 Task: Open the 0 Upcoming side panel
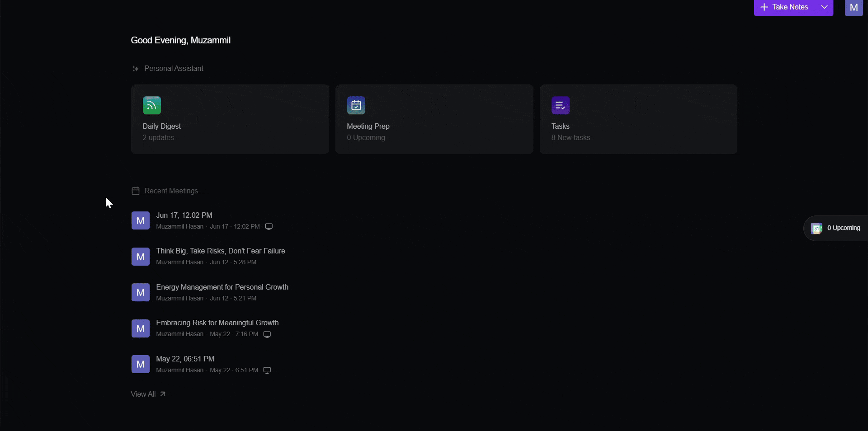pos(836,228)
